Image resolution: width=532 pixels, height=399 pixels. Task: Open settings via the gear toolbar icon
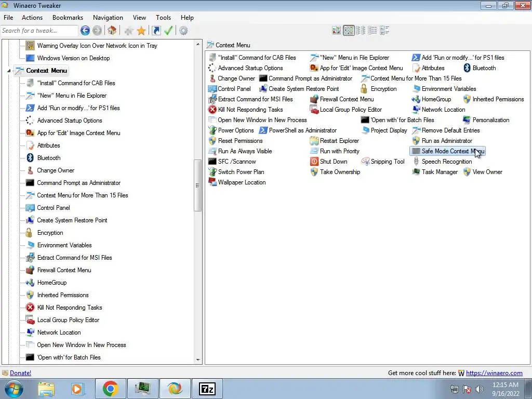pos(183,31)
